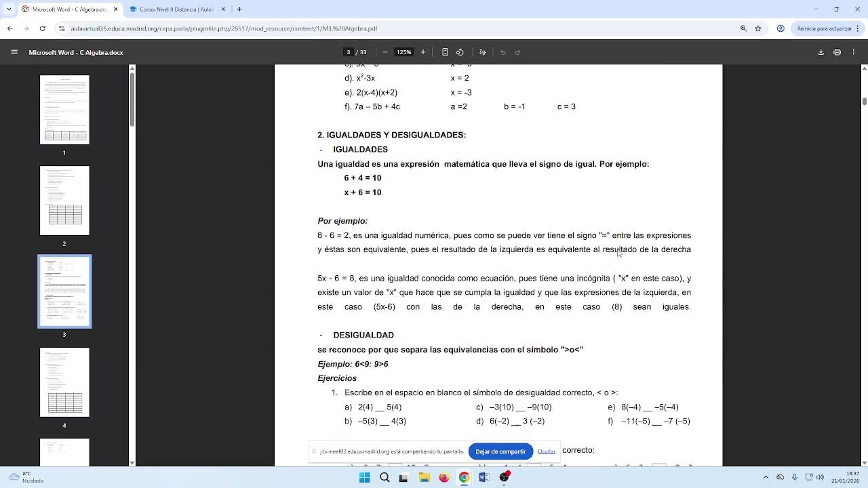Click Dejar de compartir button

click(500, 451)
